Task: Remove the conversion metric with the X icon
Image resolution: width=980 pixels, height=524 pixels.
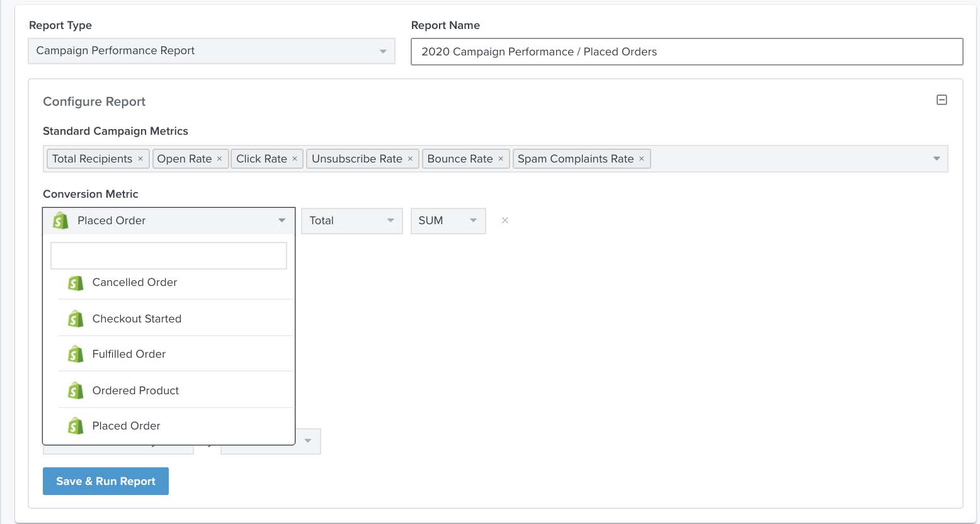Action: [x=504, y=220]
